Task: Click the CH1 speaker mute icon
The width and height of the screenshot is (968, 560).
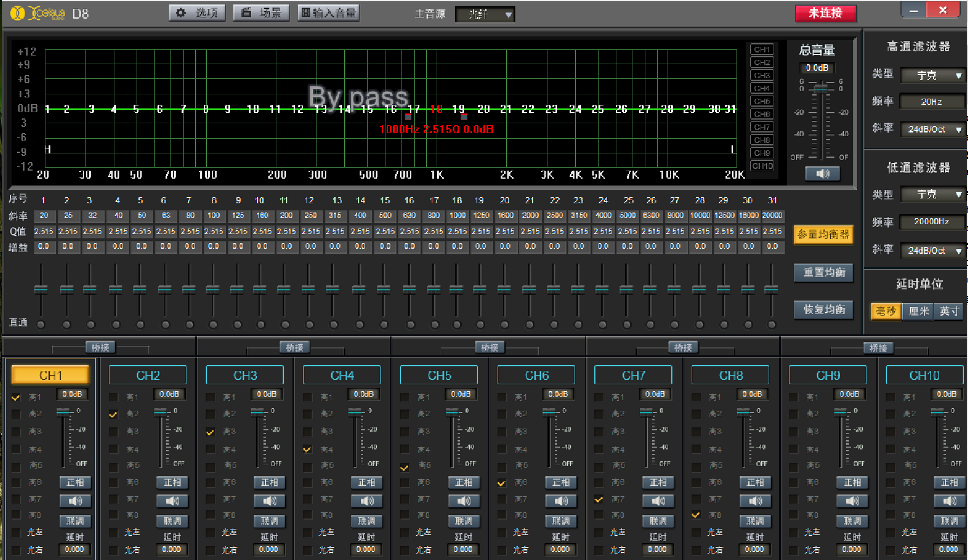Action: [x=75, y=501]
